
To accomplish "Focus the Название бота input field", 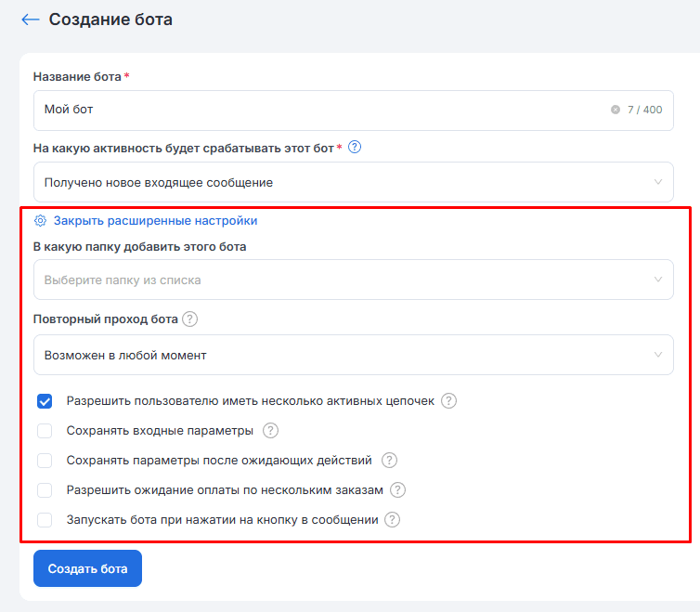I will click(x=353, y=111).
